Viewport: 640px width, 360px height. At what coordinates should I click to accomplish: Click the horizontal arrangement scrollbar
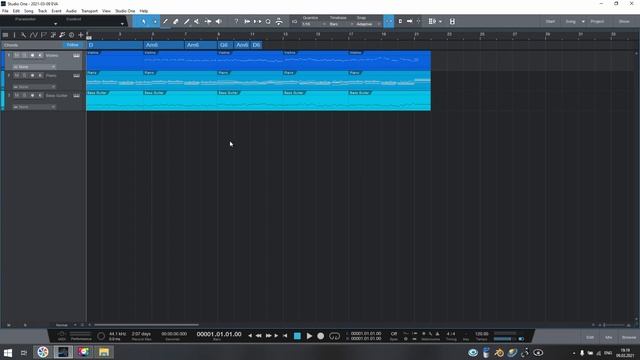pyautogui.click(x=147, y=325)
